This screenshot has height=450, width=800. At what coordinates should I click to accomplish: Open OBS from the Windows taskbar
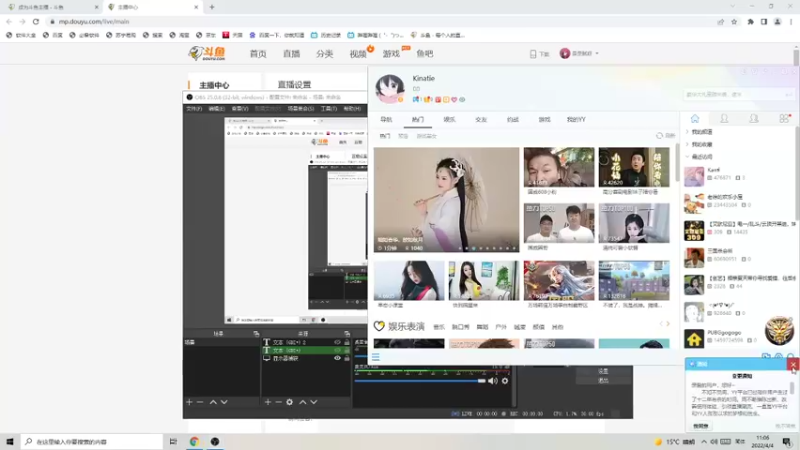pyautogui.click(x=215, y=441)
